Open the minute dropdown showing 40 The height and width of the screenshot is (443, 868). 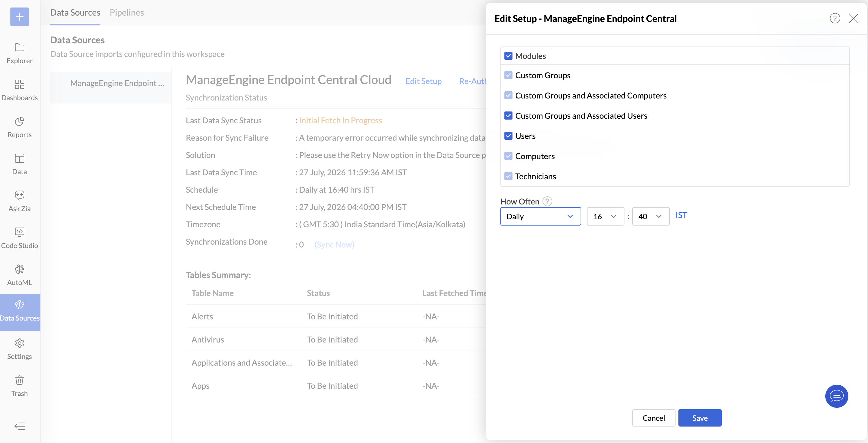[x=651, y=216]
